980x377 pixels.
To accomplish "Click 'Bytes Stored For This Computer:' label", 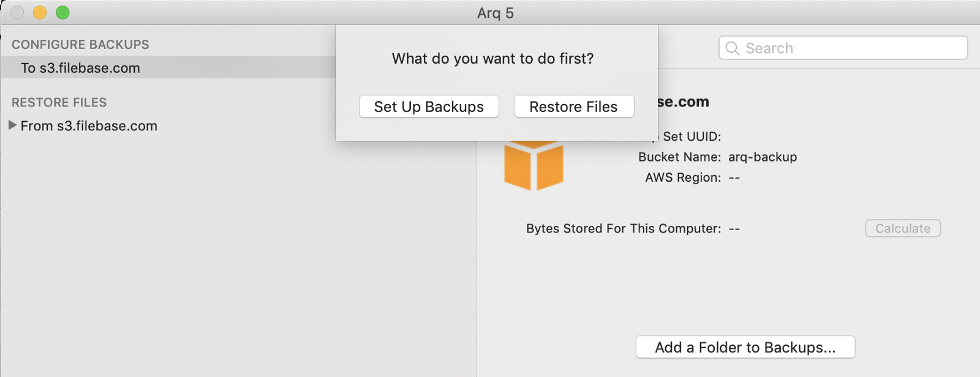I will tap(624, 228).
